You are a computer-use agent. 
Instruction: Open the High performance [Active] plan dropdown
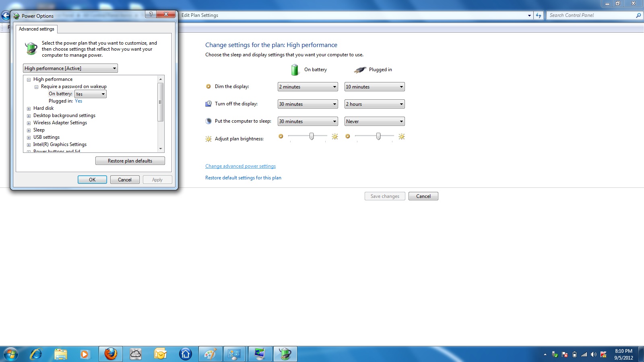[70, 68]
